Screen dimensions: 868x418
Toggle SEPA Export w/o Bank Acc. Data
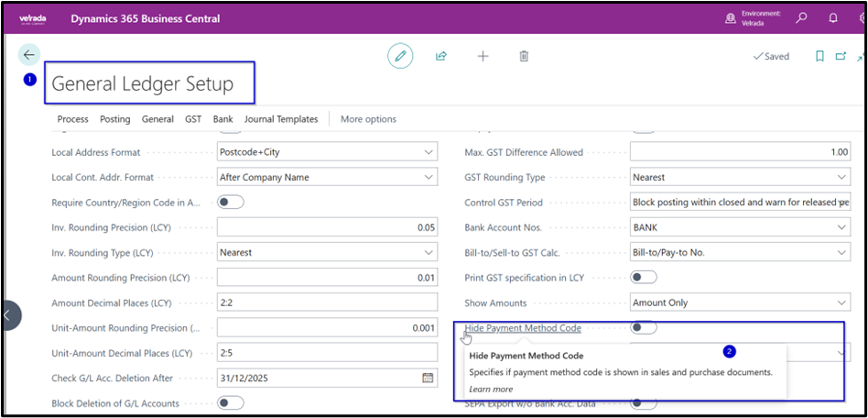tap(644, 403)
